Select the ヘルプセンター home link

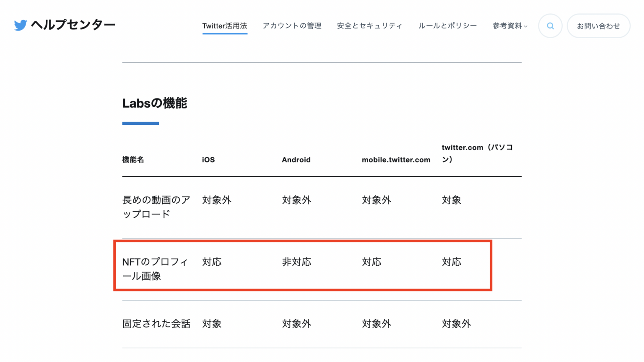tap(73, 25)
